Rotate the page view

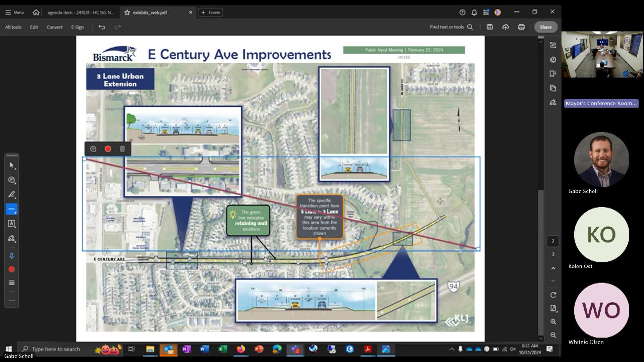click(x=553, y=295)
